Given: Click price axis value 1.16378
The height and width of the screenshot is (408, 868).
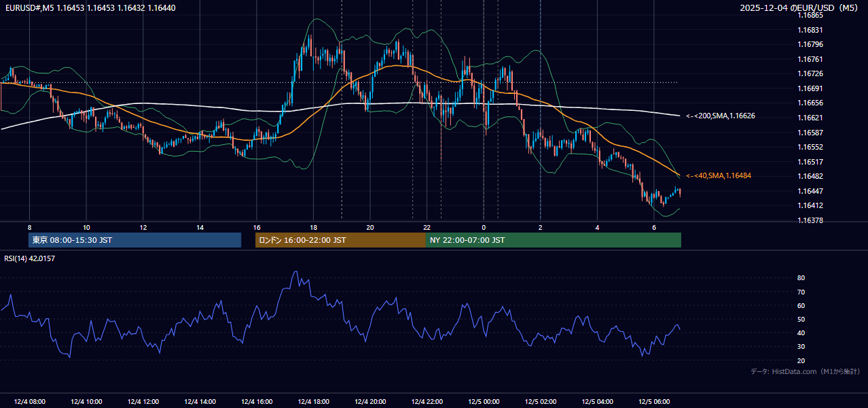Looking at the screenshot, I should point(811,220).
